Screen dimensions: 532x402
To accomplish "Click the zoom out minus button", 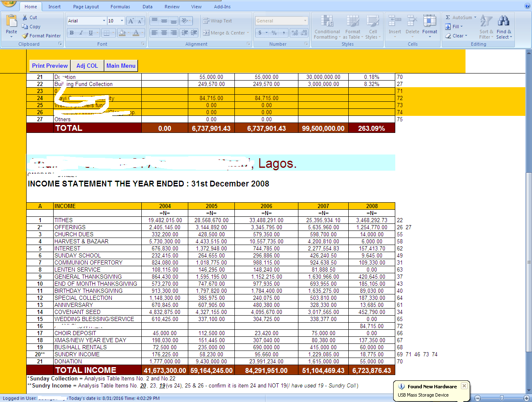I will point(478,398).
